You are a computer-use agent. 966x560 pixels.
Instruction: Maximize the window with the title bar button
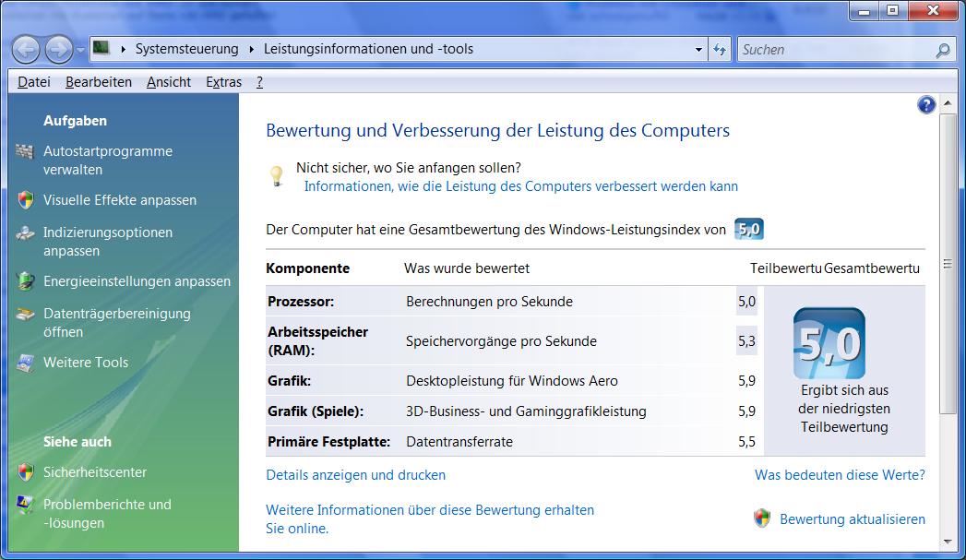[x=893, y=10]
